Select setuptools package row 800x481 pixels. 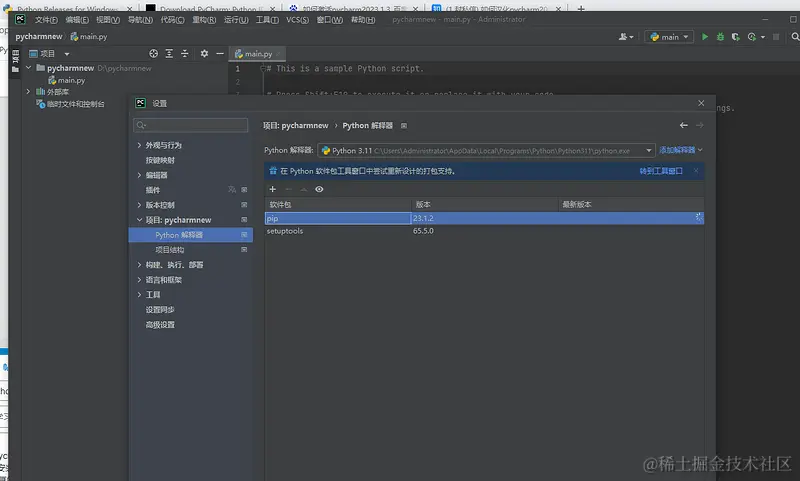coord(484,231)
